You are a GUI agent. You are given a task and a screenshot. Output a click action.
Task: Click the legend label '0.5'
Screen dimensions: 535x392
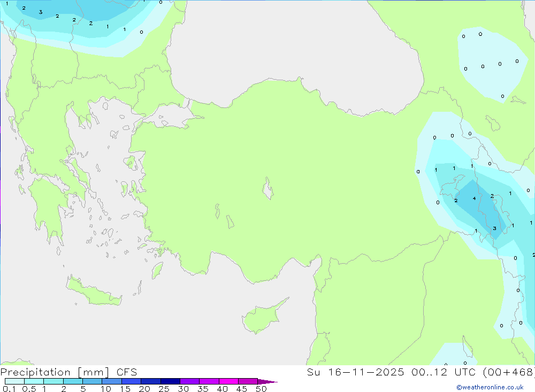pyautogui.click(x=29, y=389)
